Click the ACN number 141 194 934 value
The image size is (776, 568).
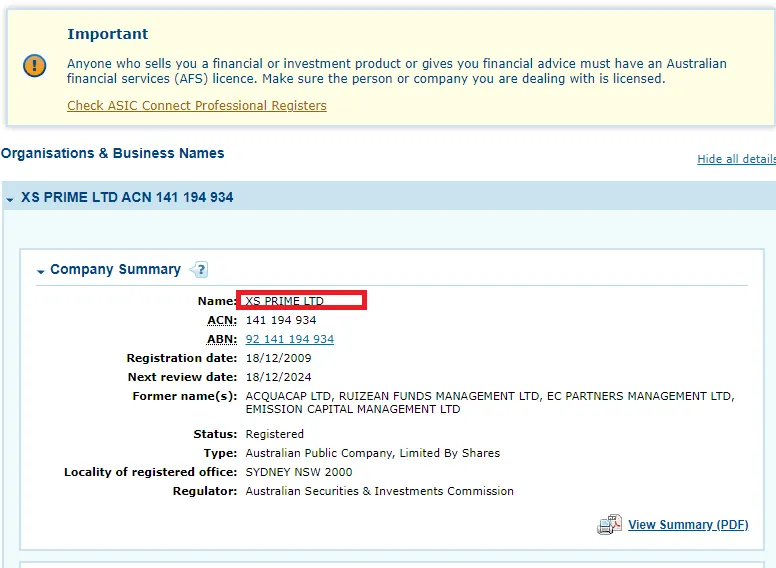pos(280,320)
